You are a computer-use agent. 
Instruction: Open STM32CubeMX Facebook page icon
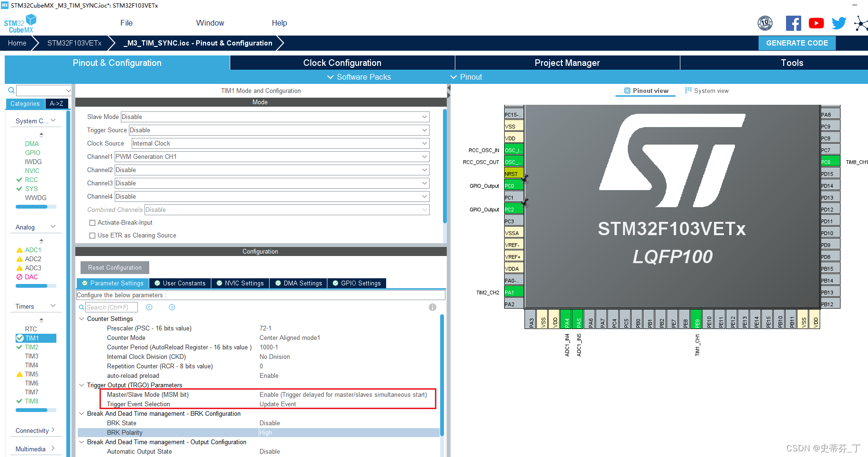pyautogui.click(x=794, y=23)
